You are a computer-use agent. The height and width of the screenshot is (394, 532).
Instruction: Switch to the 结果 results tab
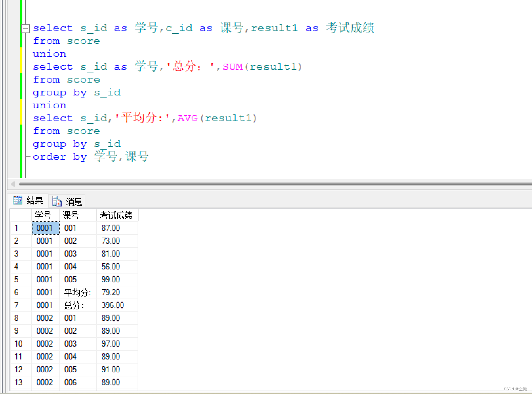coord(28,200)
